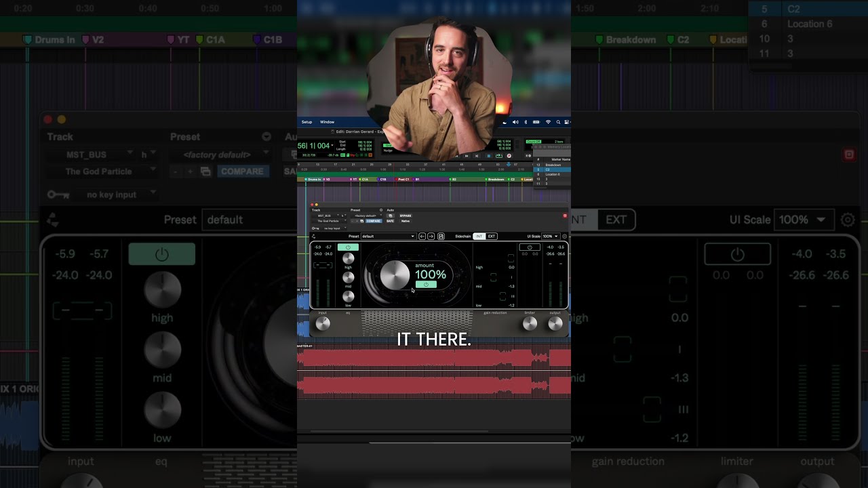Open macOS Control Center icon
The height and width of the screenshot is (488, 868).
coord(567,122)
